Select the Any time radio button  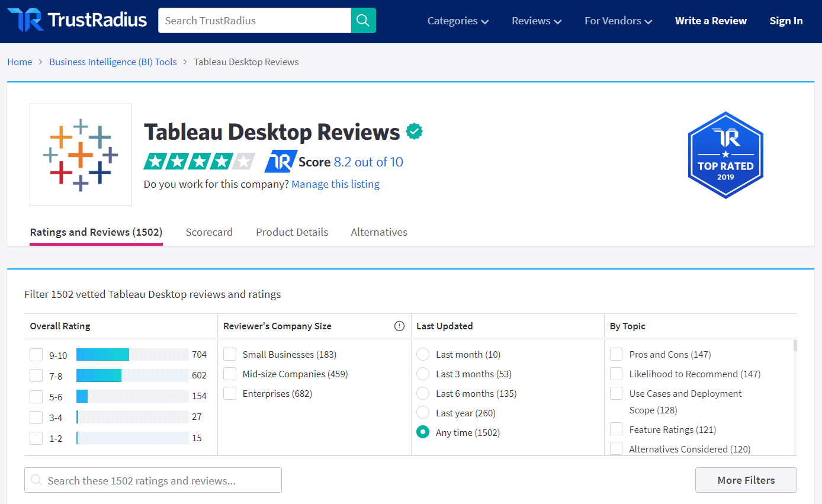click(x=423, y=432)
